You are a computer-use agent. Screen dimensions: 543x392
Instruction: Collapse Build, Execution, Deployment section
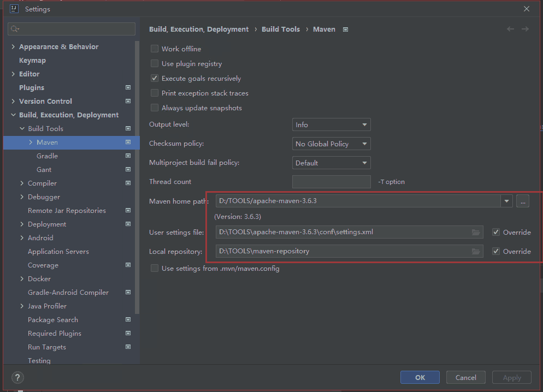click(x=13, y=115)
